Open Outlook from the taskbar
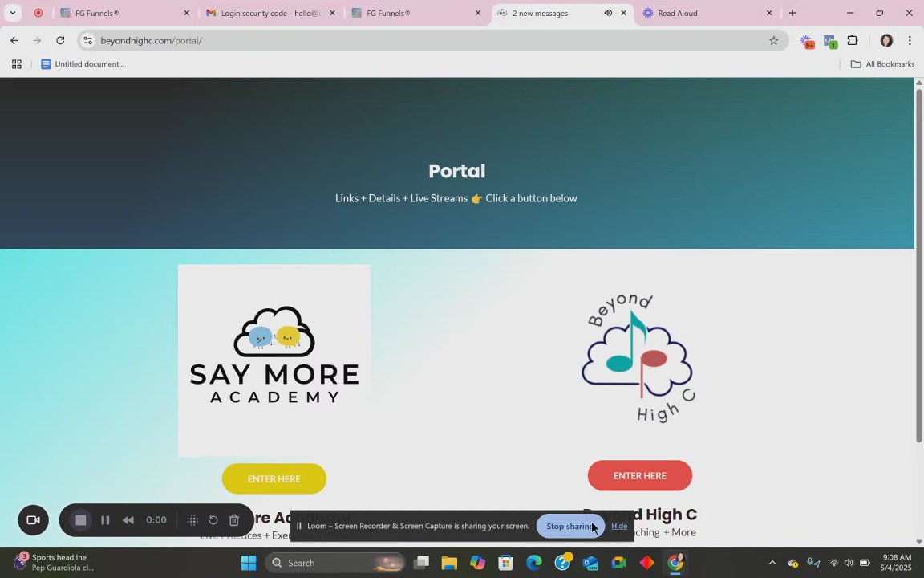The width and height of the screenshot is (924, 578). coord(590,563)
